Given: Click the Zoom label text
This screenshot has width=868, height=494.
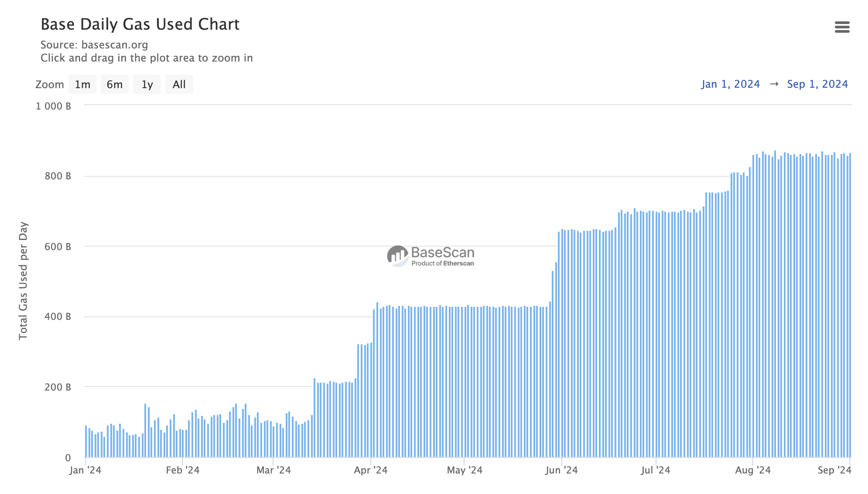Looking at the screenshot, I should tap(50, 84).
